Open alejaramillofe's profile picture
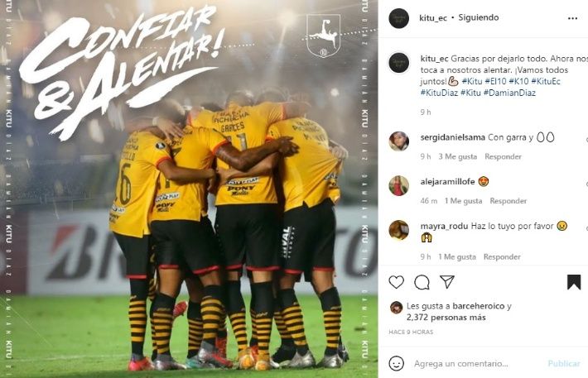 398,185
